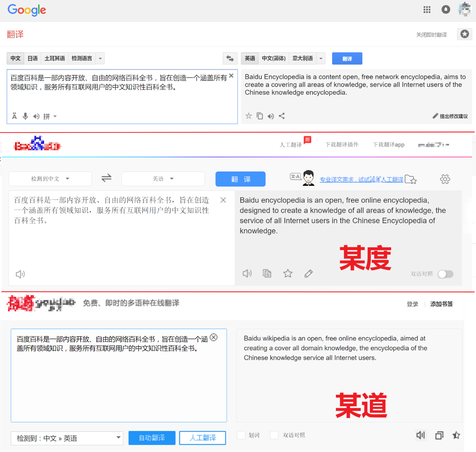The image size is (476, 452).
Task: Expand Google source language list
Action: (x=100, y=58)
